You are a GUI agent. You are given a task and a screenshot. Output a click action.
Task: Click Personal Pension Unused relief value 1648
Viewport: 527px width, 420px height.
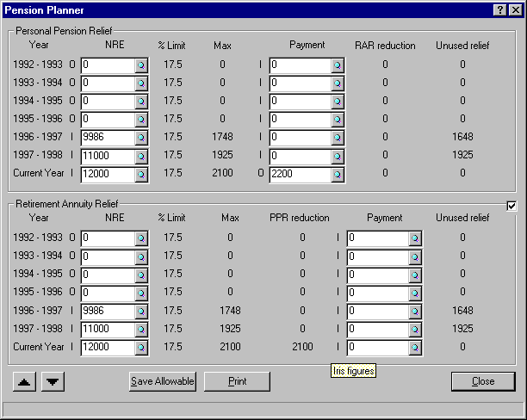tap(462, 137)
